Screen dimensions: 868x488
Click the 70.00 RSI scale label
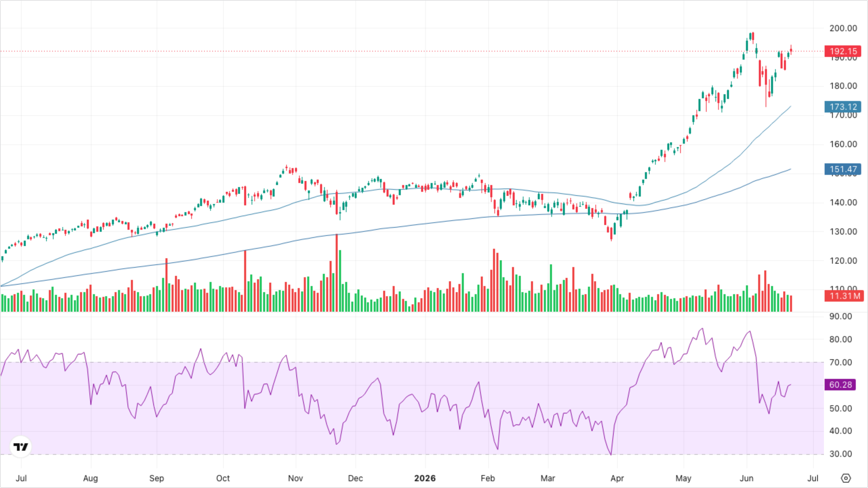click(840, 362)
